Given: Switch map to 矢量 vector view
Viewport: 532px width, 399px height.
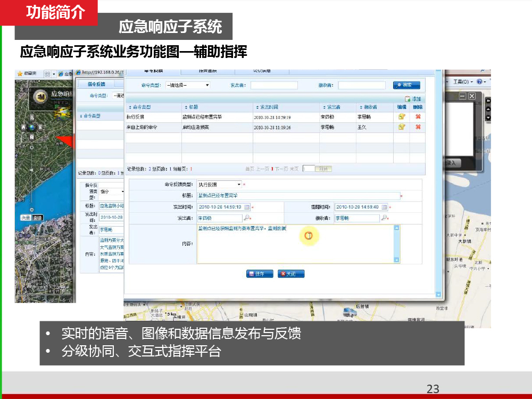Looking at the screenshot, I should [26, 218].
